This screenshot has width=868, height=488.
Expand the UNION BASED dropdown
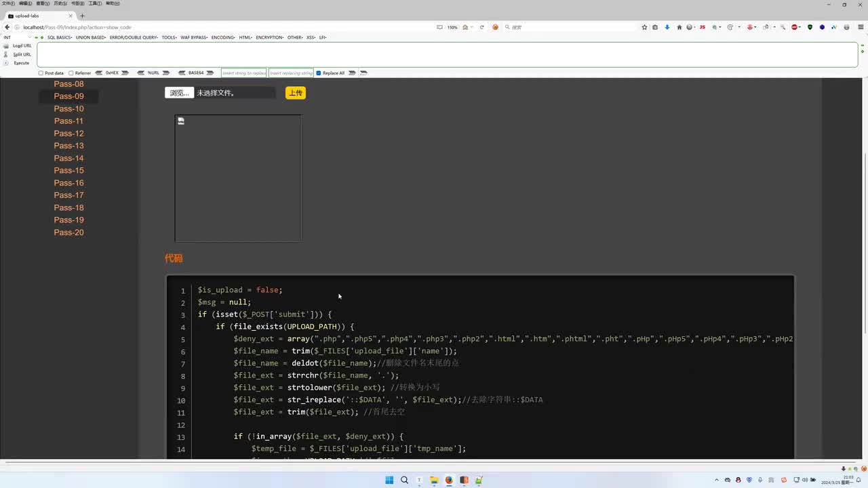tap(91, 37)
